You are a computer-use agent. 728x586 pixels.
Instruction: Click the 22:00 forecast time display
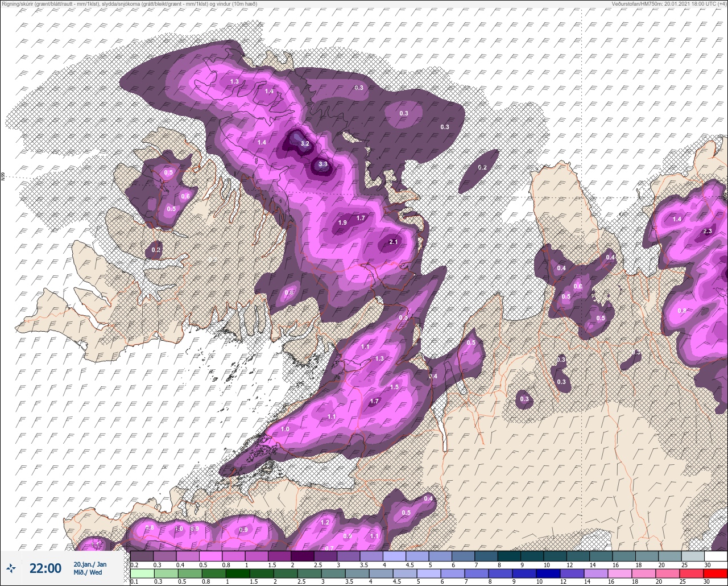point(45,568)
